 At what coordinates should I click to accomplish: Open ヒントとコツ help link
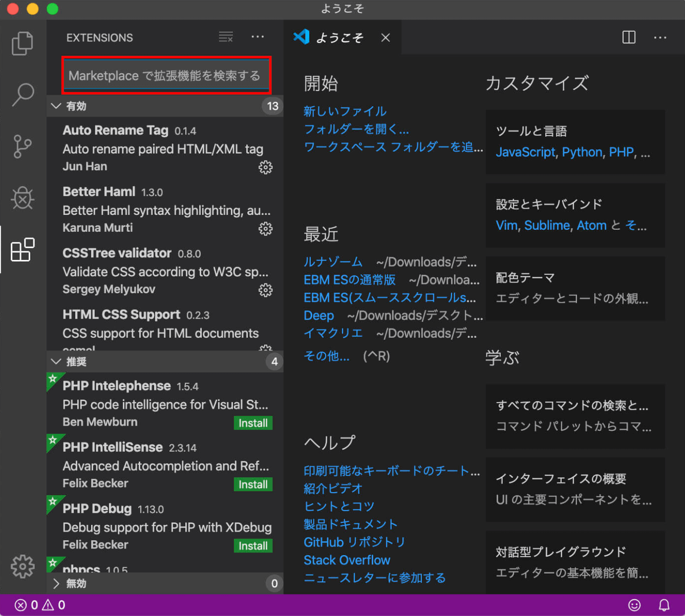coord(339,507)
